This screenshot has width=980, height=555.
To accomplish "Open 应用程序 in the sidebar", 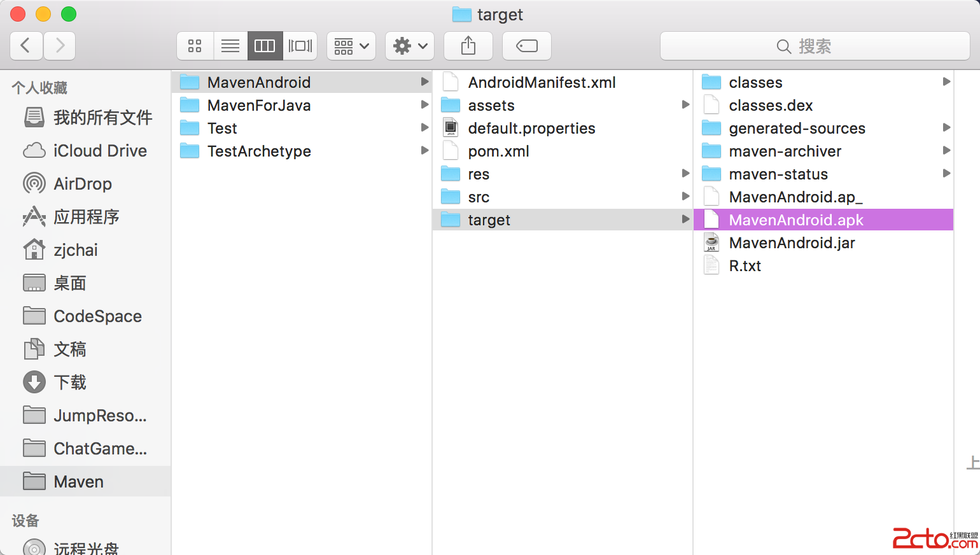I will [x=85, y=216].
